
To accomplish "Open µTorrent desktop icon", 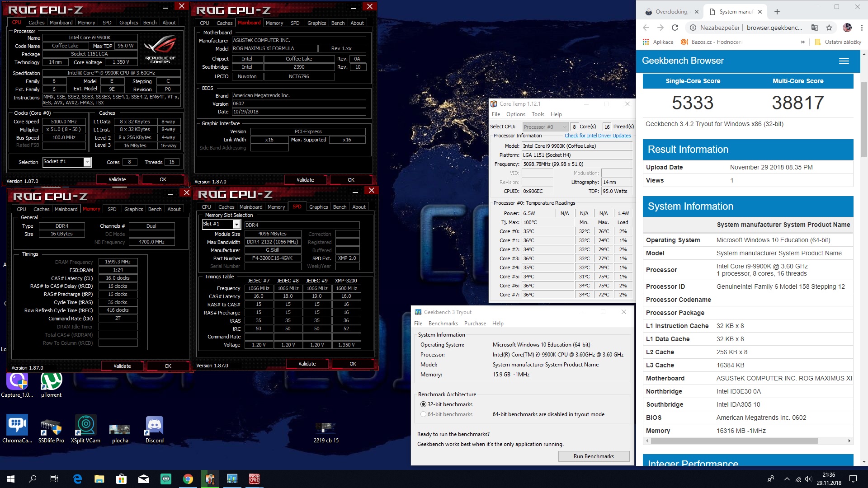I will pos(51,385).
